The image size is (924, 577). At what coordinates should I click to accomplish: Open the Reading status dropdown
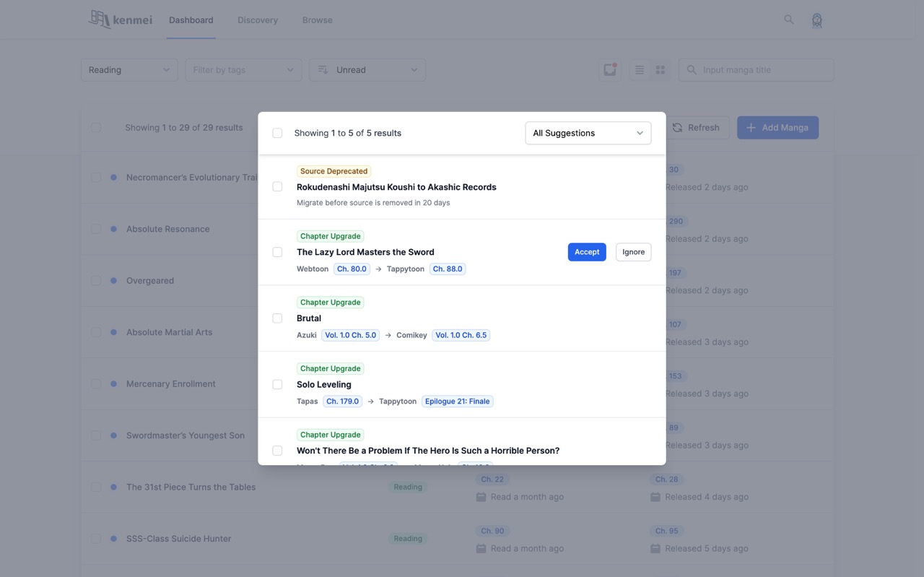129,70
